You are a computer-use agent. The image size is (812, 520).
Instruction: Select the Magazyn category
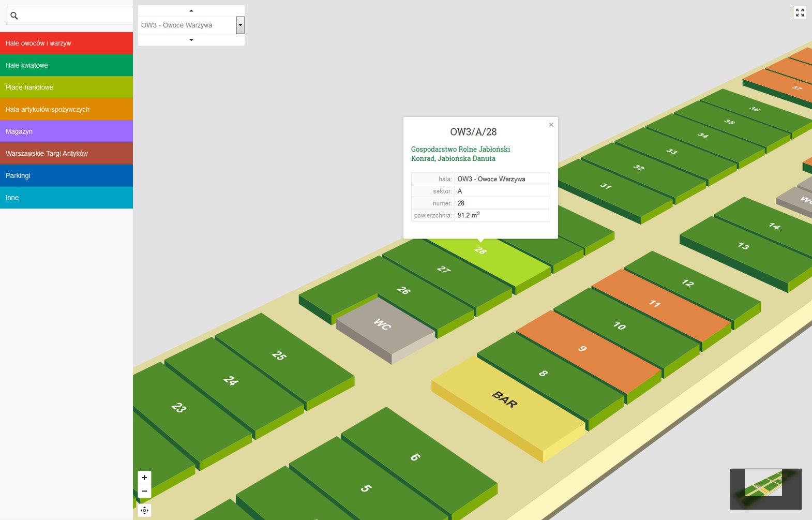66,131
